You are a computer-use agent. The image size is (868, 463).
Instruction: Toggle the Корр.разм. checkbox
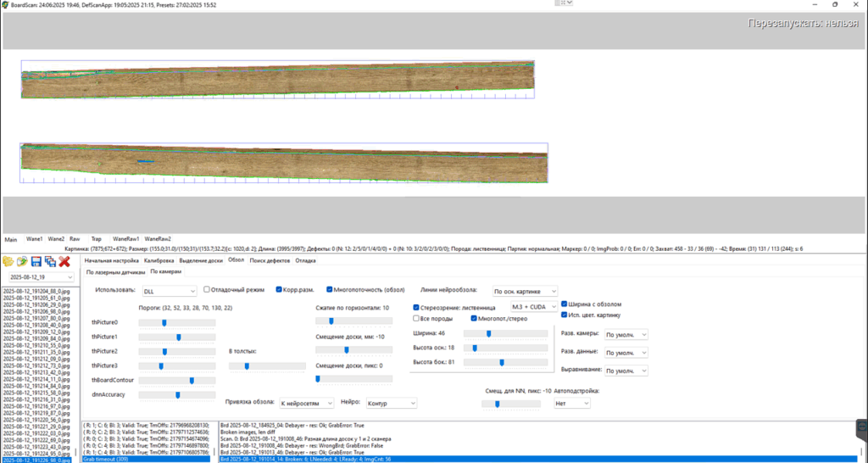click(279, 289)
